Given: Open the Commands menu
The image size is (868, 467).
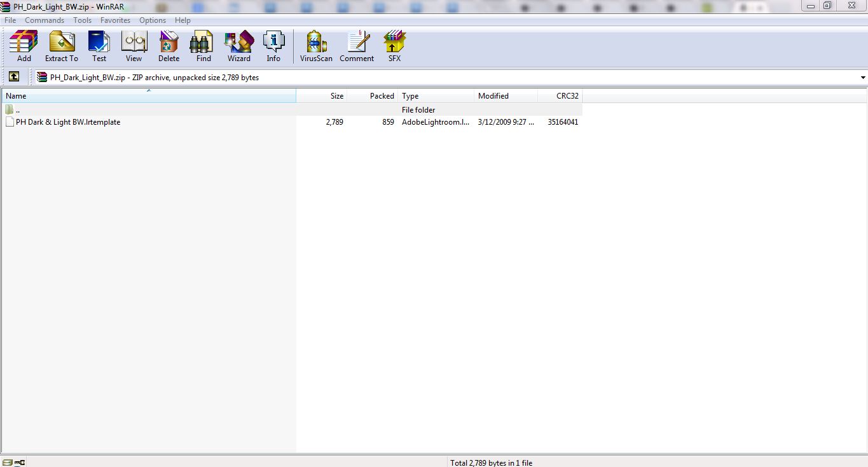Looking at the screenshot, I should pyautogui.click(x=45, y=20).
